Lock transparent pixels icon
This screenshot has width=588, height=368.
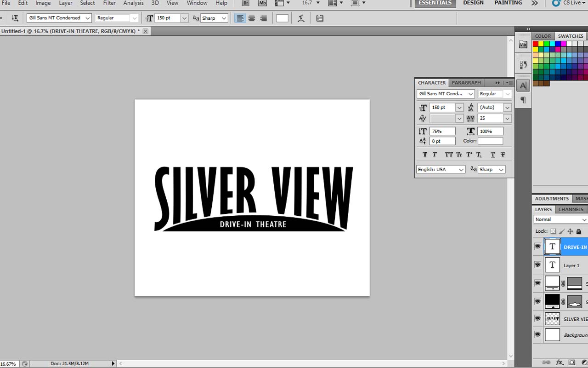tap(553, 231)
